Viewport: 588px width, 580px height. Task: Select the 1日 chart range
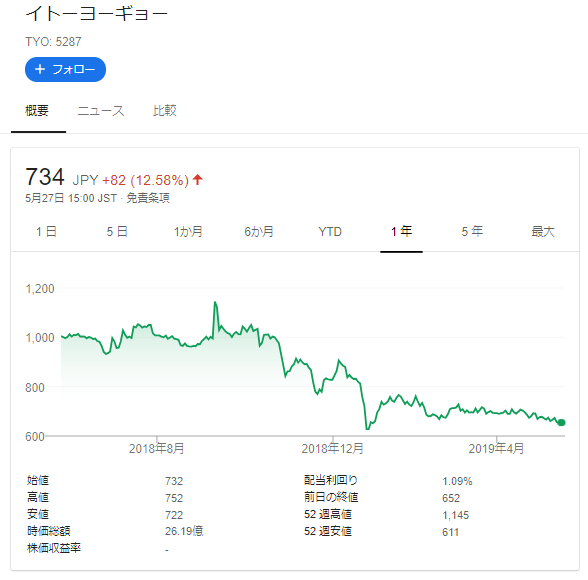46,231
